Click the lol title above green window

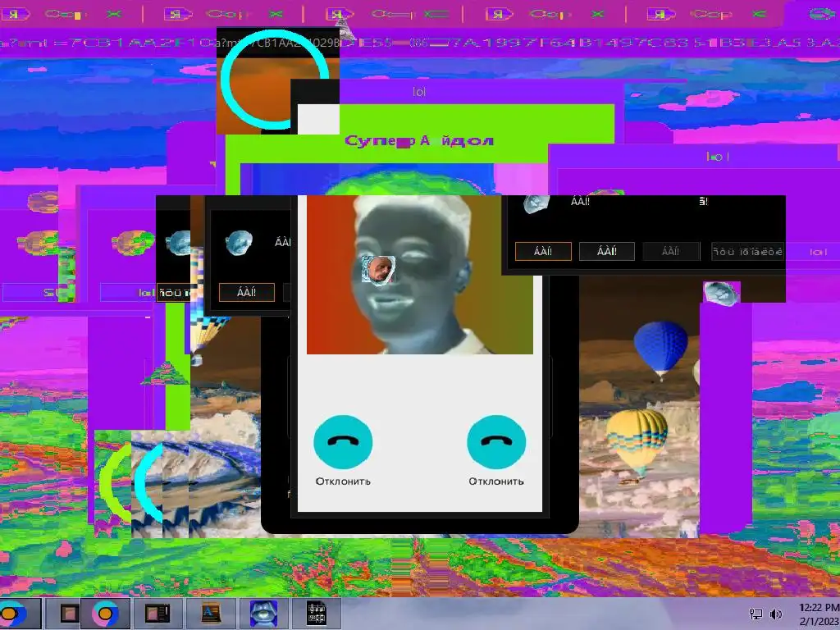419,92
